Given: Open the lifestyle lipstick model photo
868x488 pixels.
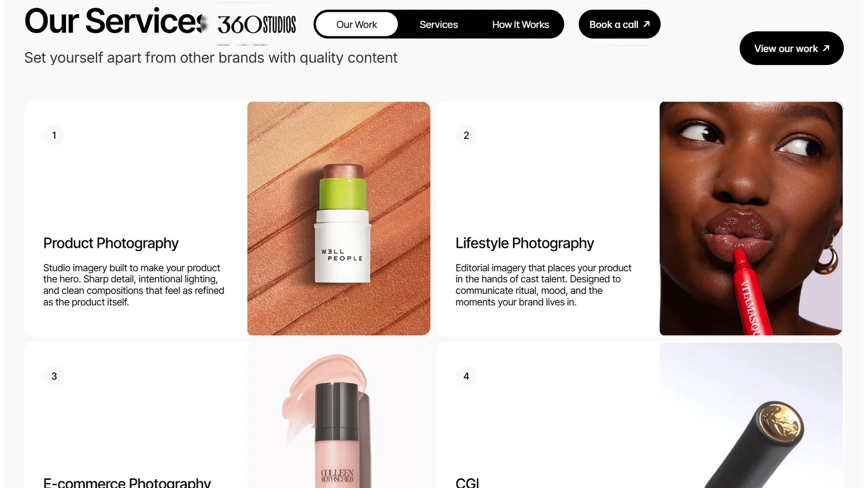Looking at the screenshot, I should click(x=751, y=219).
